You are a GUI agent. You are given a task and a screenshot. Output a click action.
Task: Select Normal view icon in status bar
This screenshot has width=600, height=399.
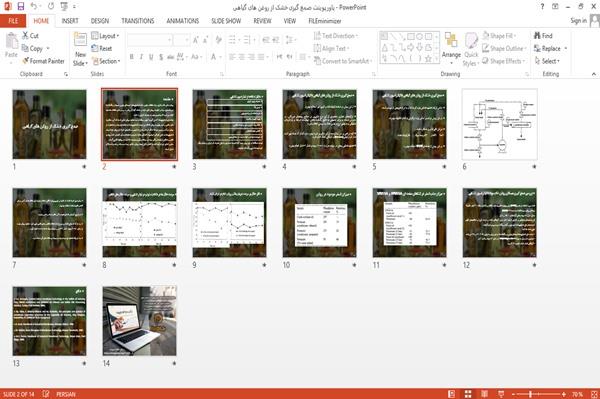pos(452,394)
